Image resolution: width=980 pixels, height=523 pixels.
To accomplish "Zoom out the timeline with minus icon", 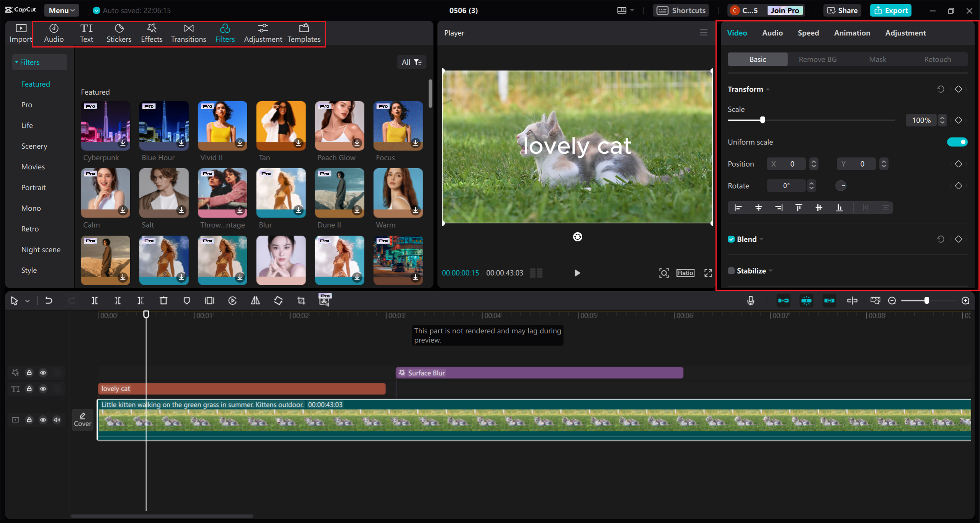I will pyautogui.click(x=892, y=301).
